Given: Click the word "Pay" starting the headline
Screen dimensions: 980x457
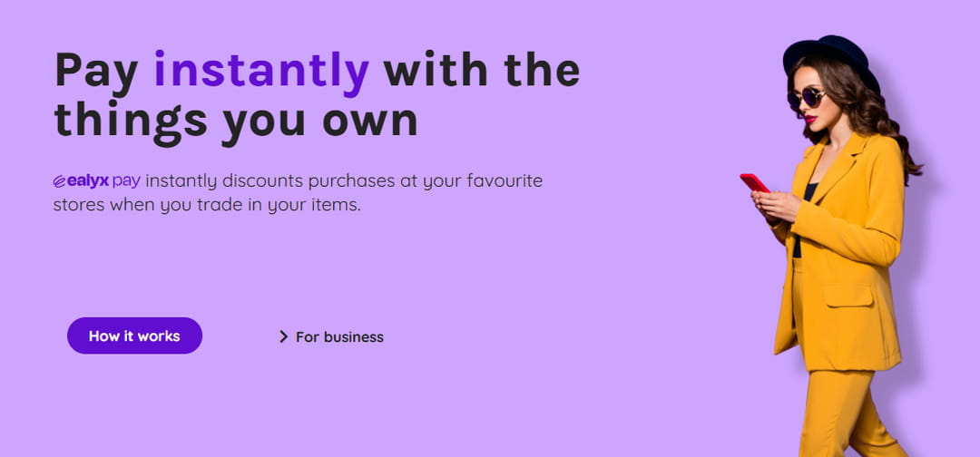Looking at the screenshot, I should 96,69.
